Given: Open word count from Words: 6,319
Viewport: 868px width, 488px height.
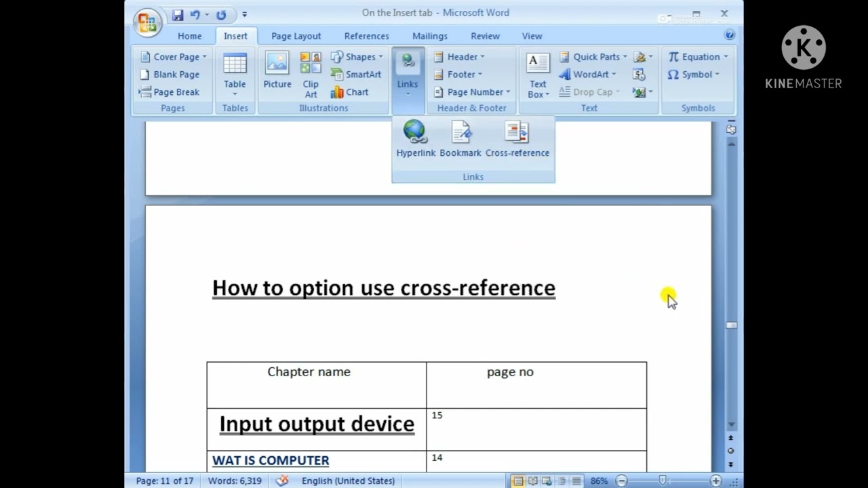Looking at the screenshot, I should point(235,481).
